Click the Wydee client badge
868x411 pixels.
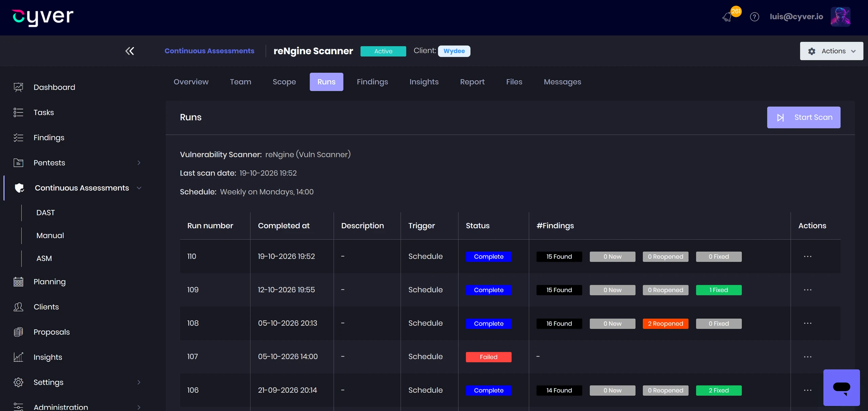(454, 51)
